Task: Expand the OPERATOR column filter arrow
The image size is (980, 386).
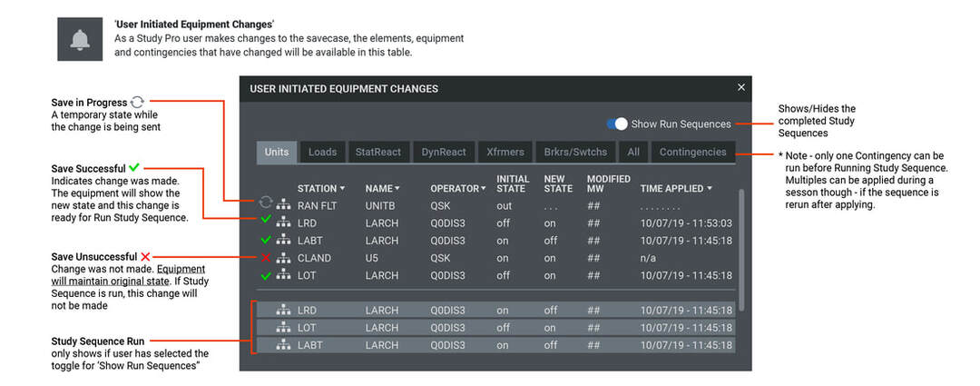Action: [x=483, y=189]
